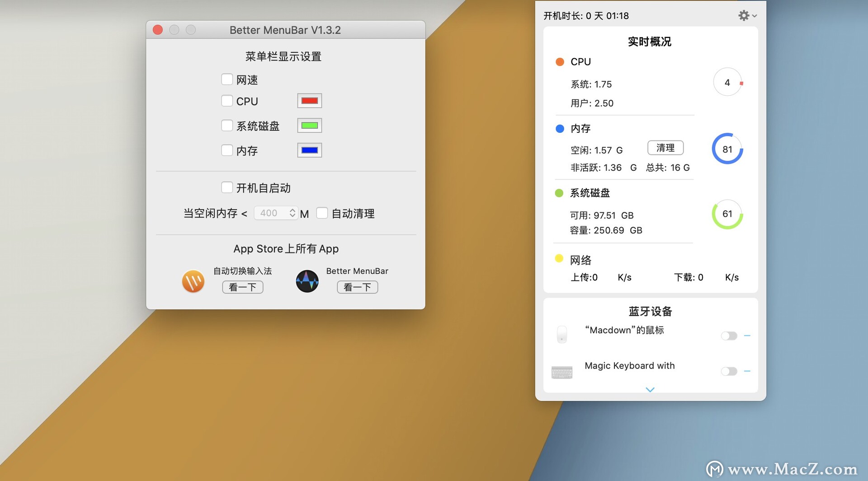Click the 系统: 1.75 CPU value

click(x=591, y=84)
